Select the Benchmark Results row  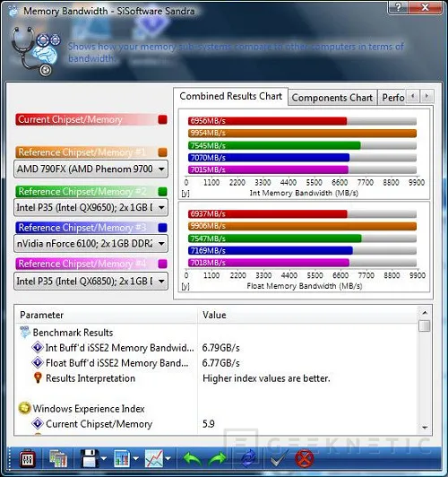(217, 332)
